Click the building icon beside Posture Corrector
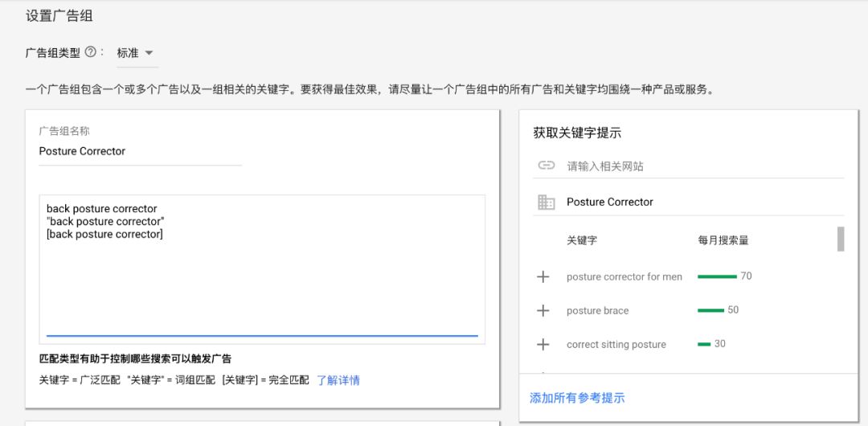Image resolution: width=868 pixels, height=426 pixels. click(547, 203)
